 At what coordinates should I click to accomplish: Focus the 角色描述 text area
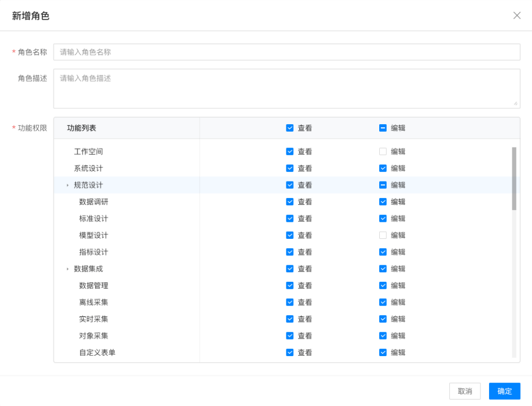(x=286, y=88)
